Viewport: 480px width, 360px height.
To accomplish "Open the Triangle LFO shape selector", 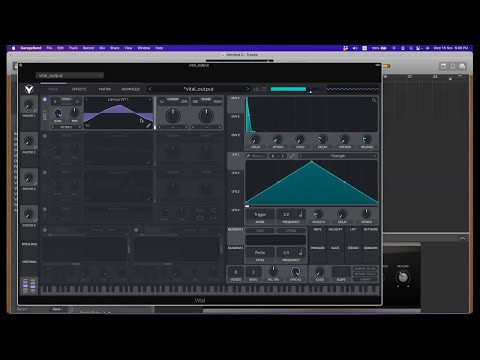I will click(x=338, y=156).
